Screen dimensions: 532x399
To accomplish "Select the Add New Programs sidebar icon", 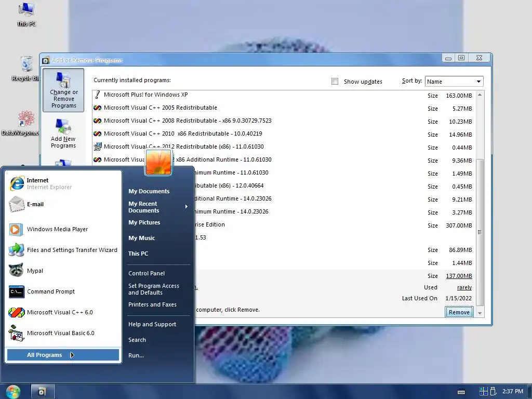I will coord(63,134).
